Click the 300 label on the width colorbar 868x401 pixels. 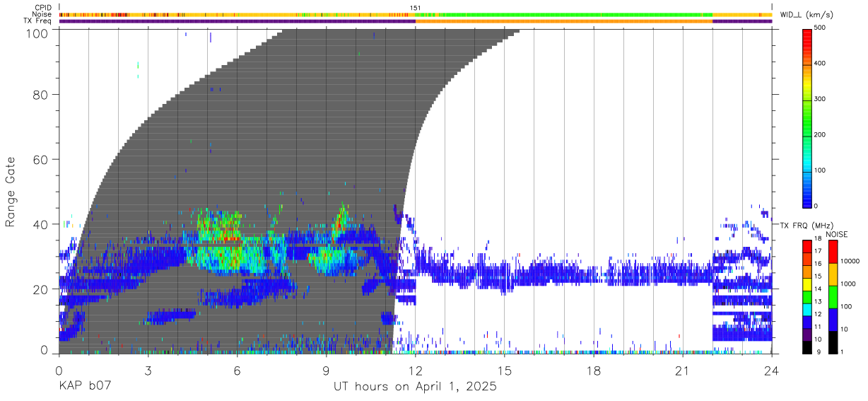click(821, 99)
